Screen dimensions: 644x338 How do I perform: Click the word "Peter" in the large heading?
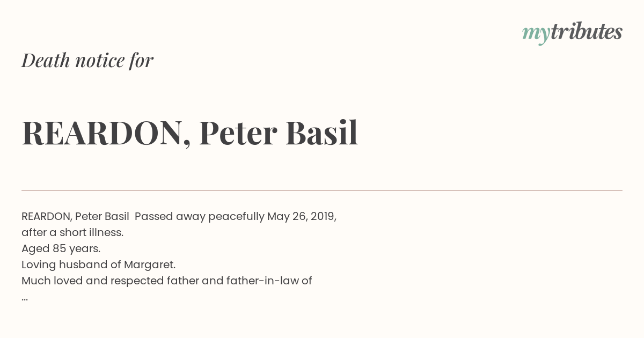tap(238, 133)
